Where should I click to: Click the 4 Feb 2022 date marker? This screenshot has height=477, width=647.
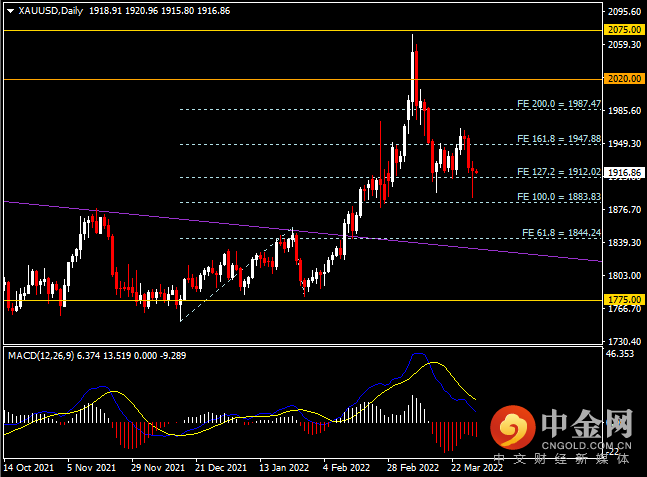[347, 468]
